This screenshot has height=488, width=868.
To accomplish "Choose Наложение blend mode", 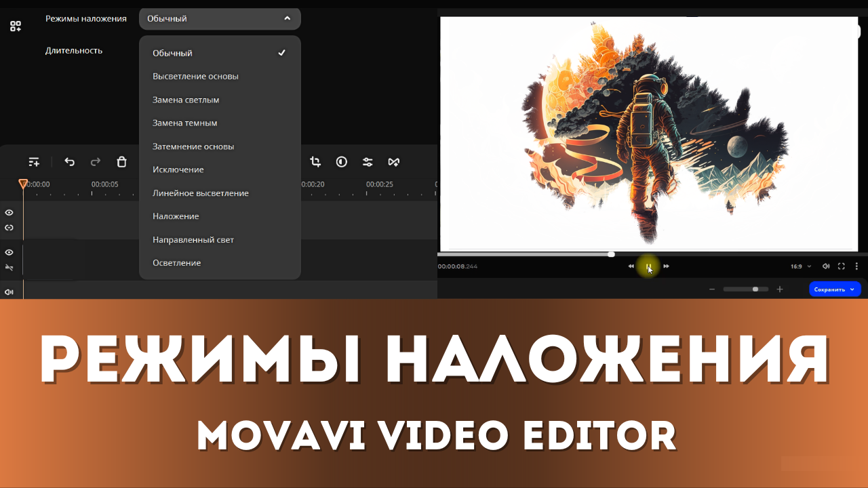I will (220, 216).
